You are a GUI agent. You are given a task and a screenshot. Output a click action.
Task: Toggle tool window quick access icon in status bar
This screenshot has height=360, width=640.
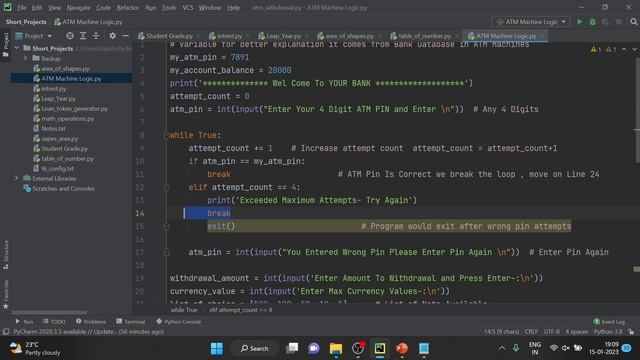[6, 331]
